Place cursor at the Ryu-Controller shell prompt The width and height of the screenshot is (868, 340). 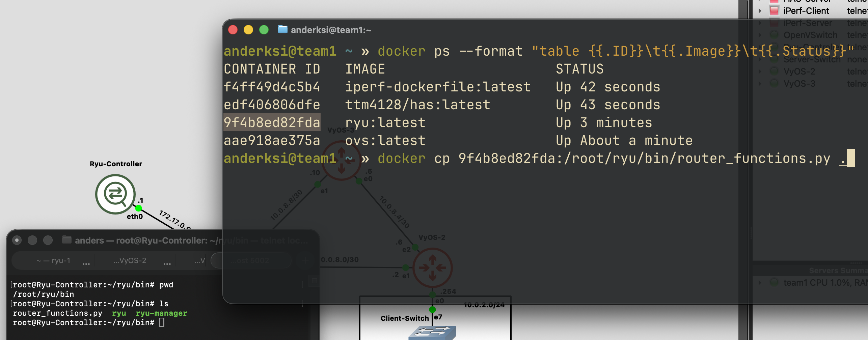(162, 322)
